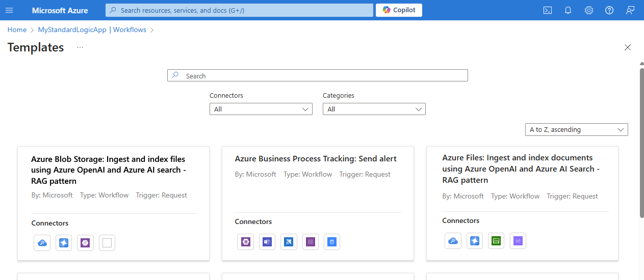Expand the Connectors filter dropdown
This screenshot has width=644, height=280.
(x=261, y=109)
